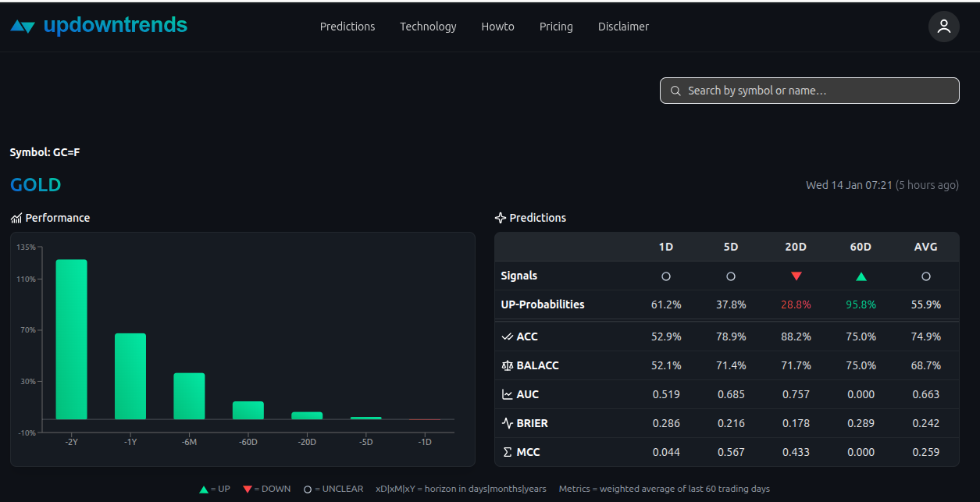Click the 74.9% ACC average value
Viewport: 980px width, 502px height.
click(926, 336)
